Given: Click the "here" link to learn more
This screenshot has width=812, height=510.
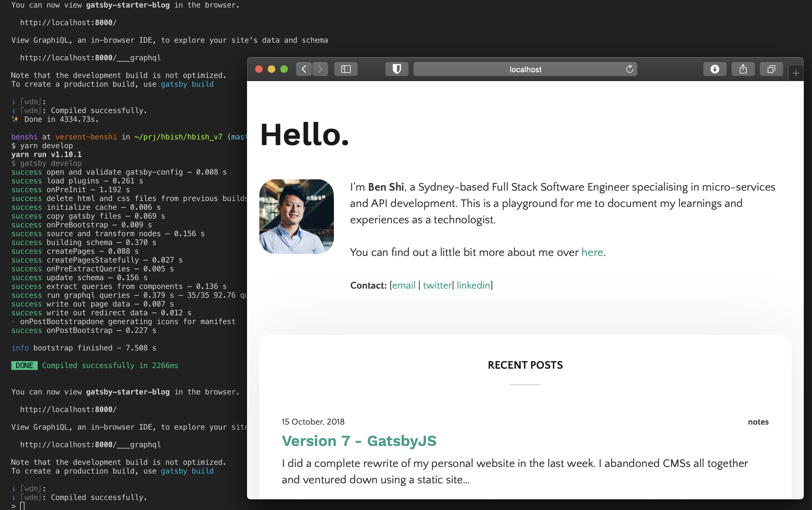Looking at the screenshot, I should [x=592, y=252].
